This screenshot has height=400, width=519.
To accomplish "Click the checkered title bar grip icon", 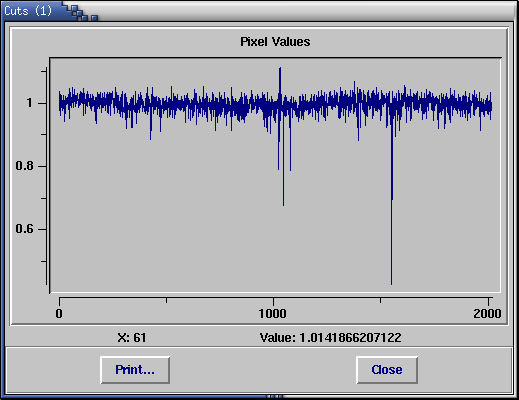I will pos(81,12).
